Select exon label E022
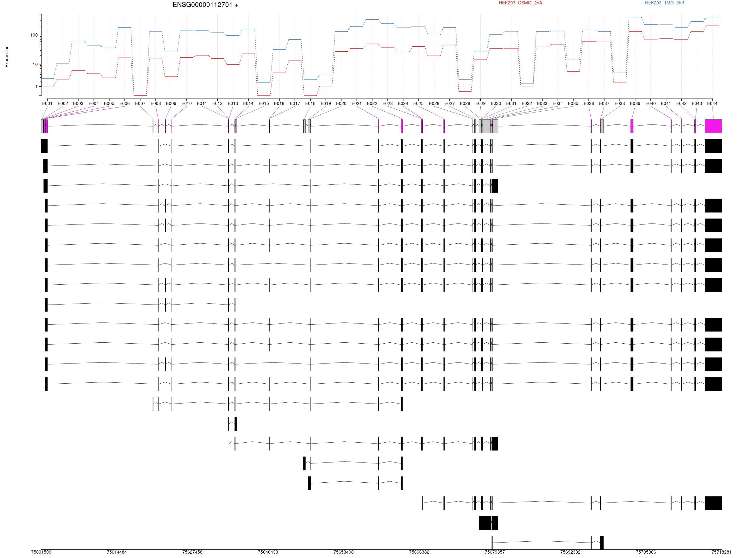The width and height of the screenshot is (756, 558). click(372, 104)
